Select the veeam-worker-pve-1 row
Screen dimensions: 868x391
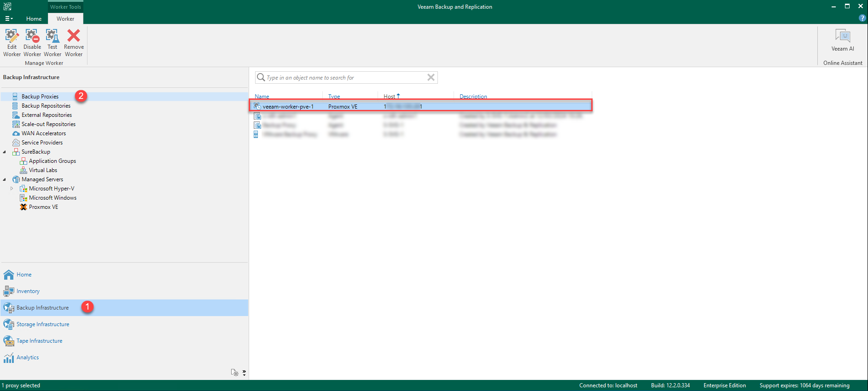tap(421, 106)
